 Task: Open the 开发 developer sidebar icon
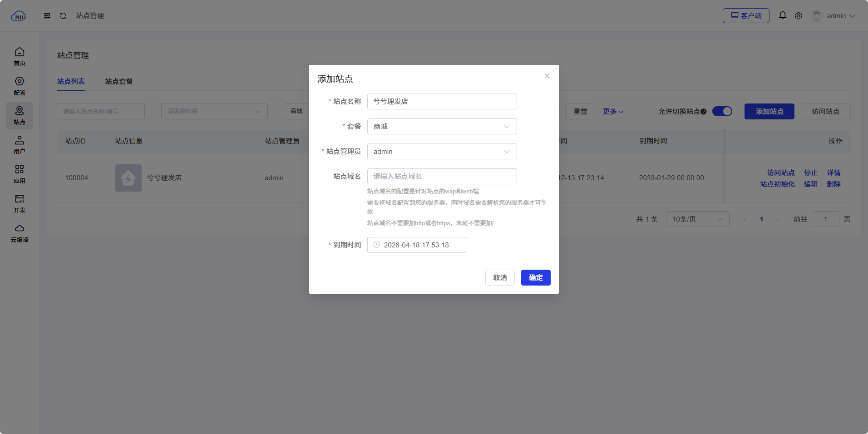pyautogui.click(x=20, y=203)
